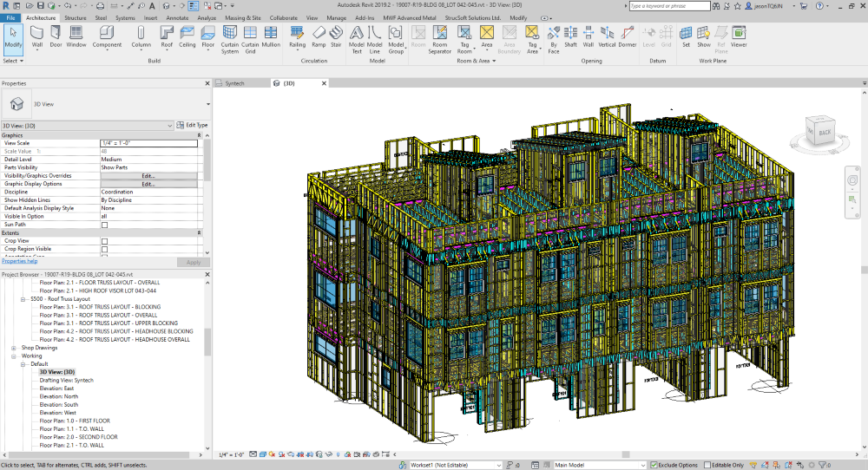Screen dimensions: 868x470
Task: Open the Properties help link
Action: 19,261
